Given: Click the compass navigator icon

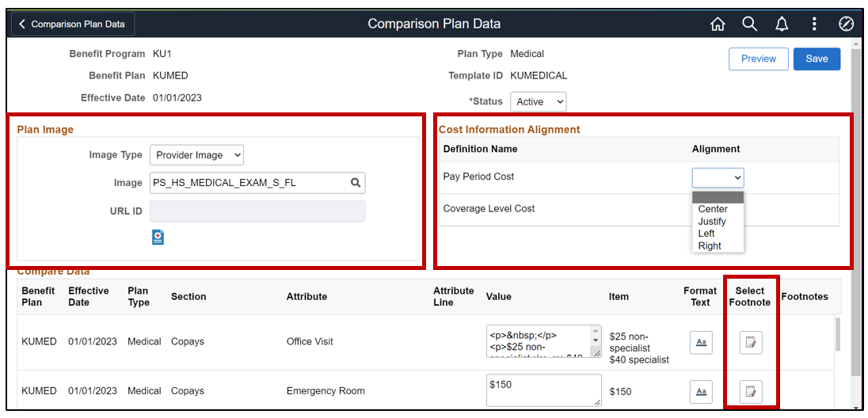Looking at the screenshot, I should point(846,24).
